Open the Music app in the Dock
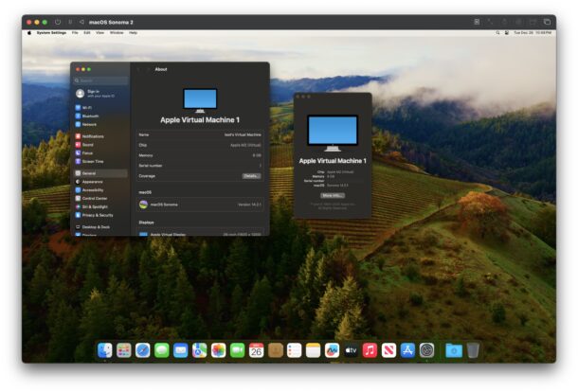 click(370, 350)
